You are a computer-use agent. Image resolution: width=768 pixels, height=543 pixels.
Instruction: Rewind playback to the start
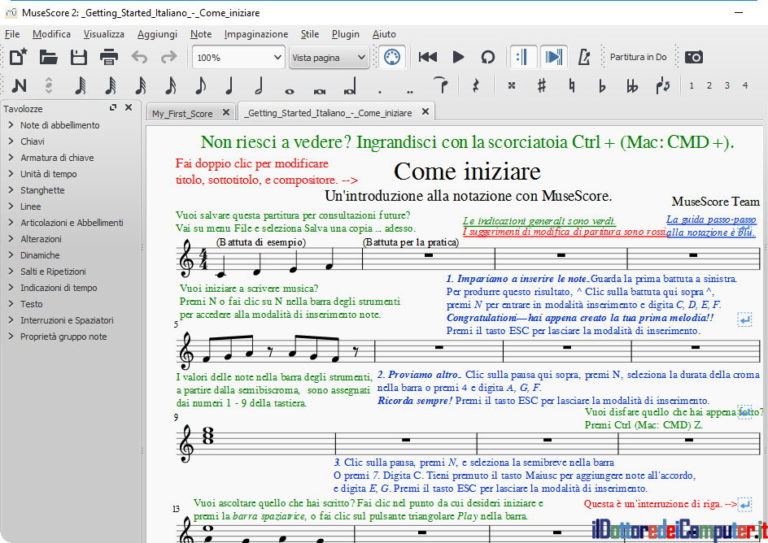pos(428,57)
